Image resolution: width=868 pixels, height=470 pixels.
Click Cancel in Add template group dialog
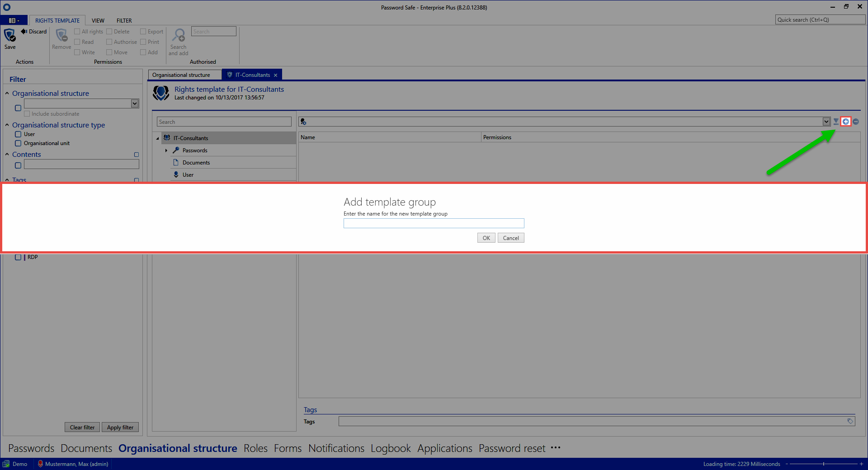pyautogui.click(x=511, y=238)
